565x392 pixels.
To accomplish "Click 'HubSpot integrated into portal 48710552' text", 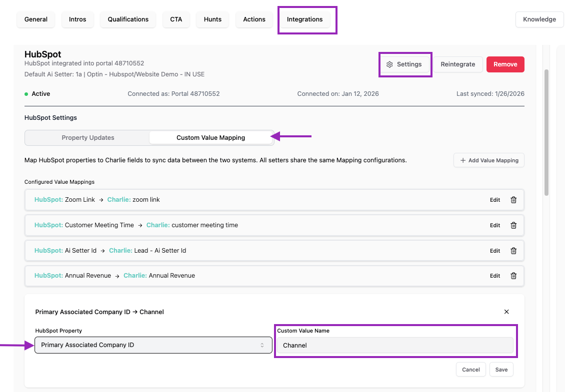I will coord(84,63).
